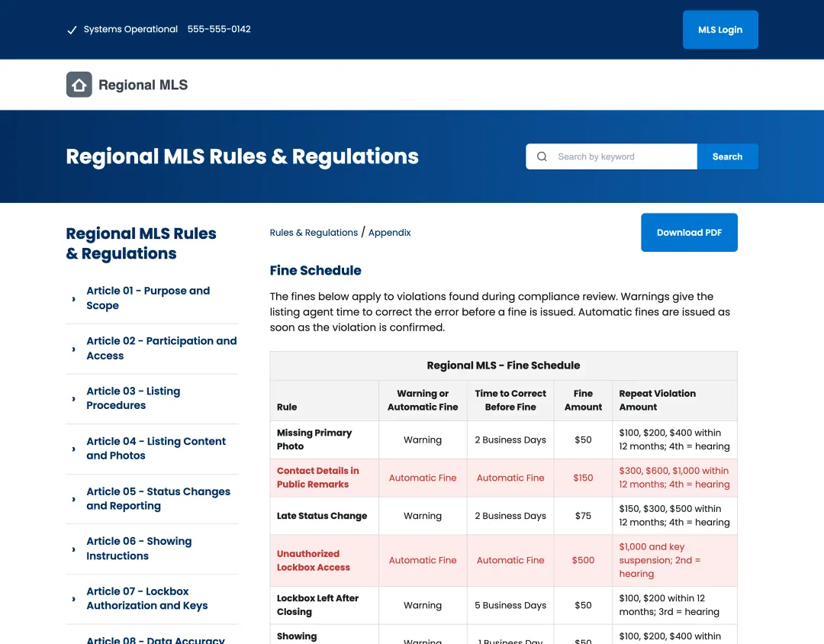Click the Regional MLS site name text
The width and height of the screenshot is (824, 644).
[x=143, y=85]
